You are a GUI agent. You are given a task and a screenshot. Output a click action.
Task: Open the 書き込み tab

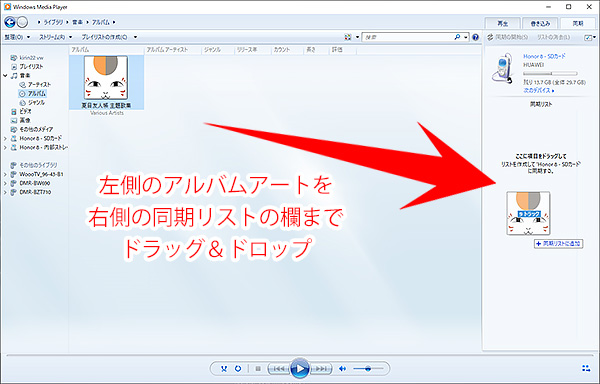540,23
